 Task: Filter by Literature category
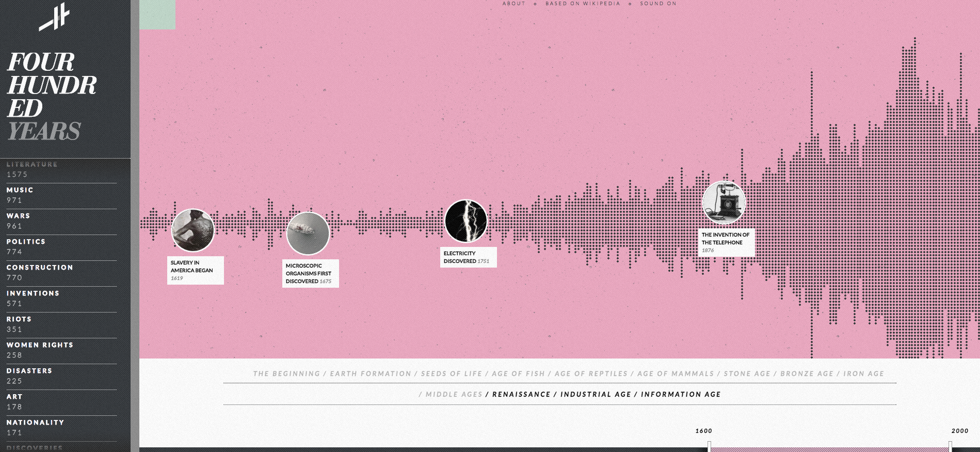61,169
